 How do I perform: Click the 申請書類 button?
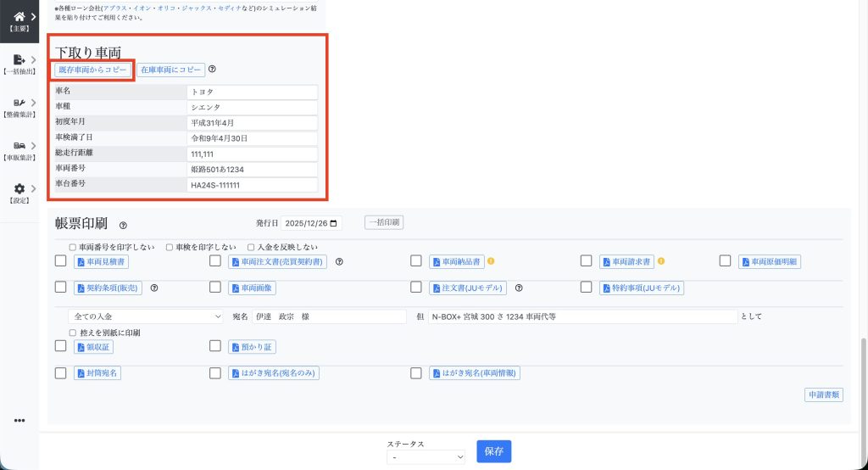tap(823, 394)
